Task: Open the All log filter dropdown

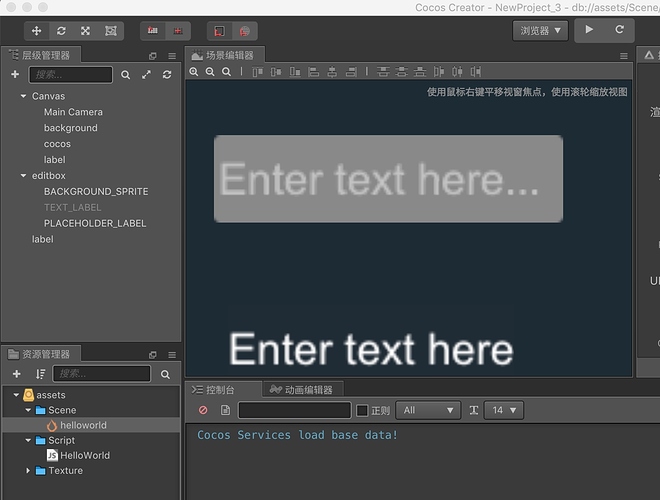Action: [x=428, y=410]
